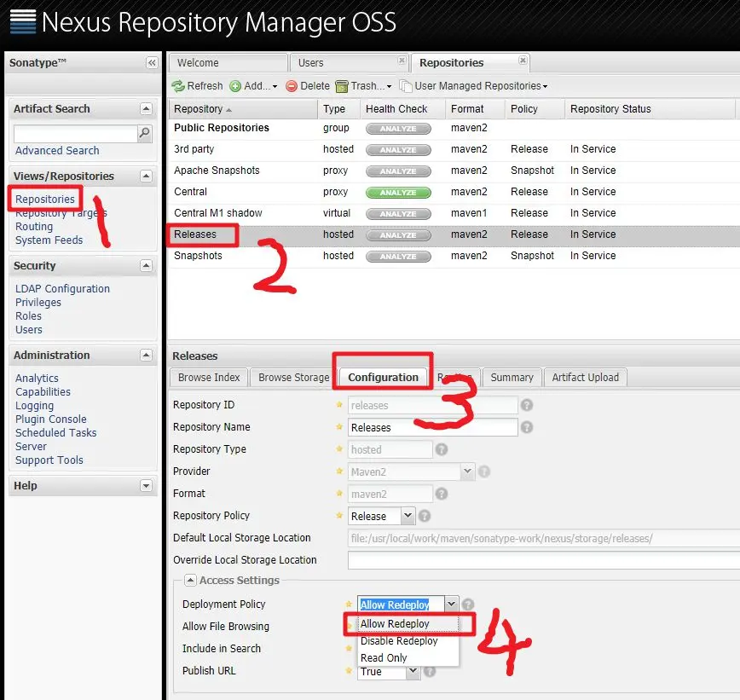
Task: Show help for Repository Policy
Action: point(425,516)
